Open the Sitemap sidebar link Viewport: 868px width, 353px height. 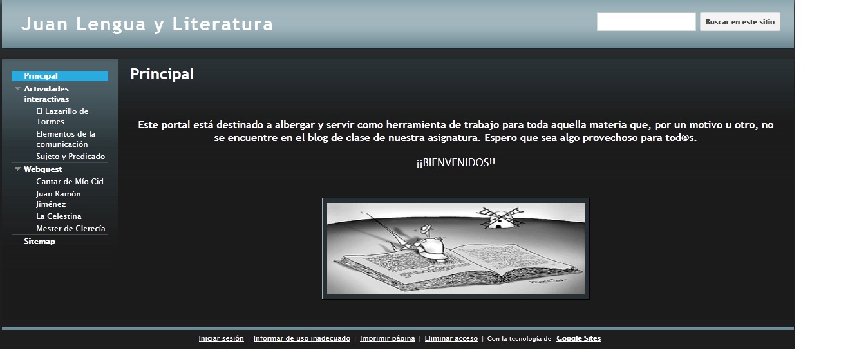40,242
